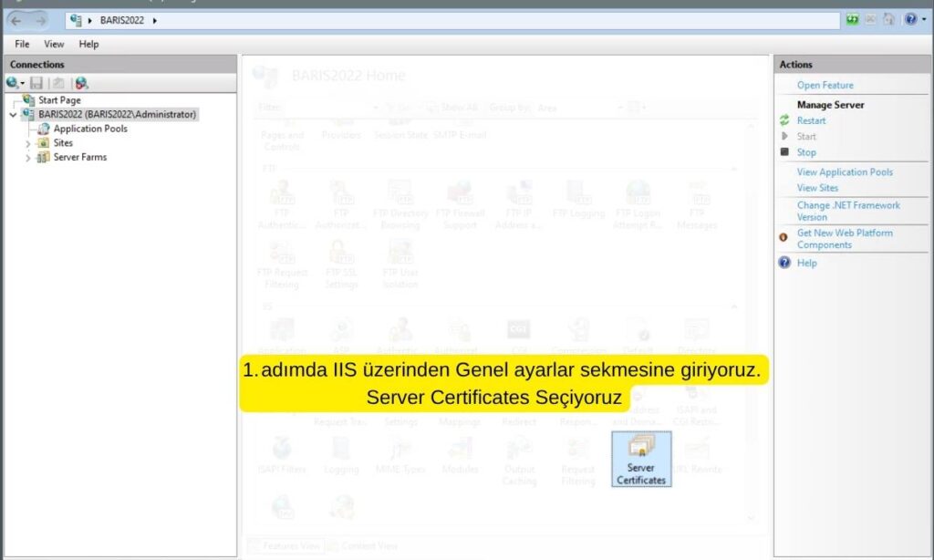Viewport: 934px width, 560px height.
Task: Open the Help menu
Action: [88, 44]
